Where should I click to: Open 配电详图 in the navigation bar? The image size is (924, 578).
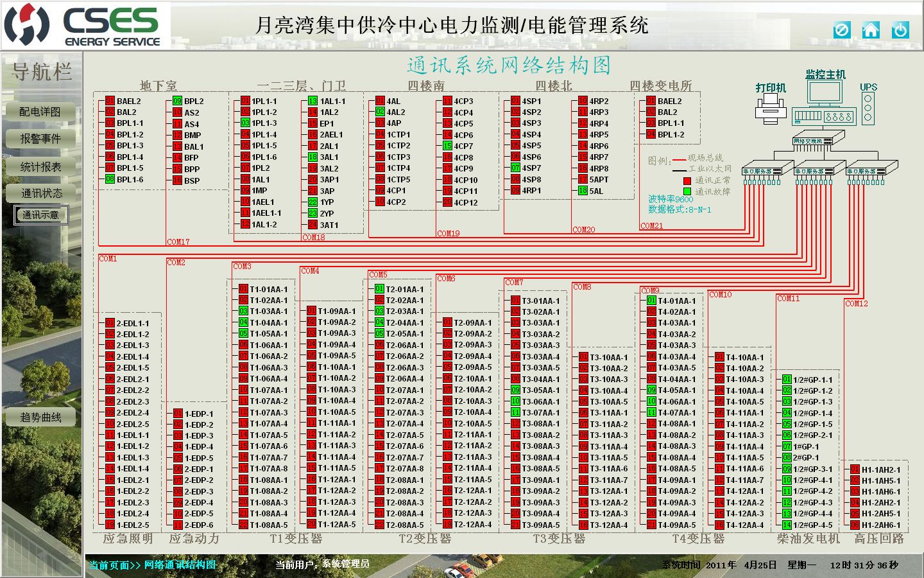(x=40, y=112)
